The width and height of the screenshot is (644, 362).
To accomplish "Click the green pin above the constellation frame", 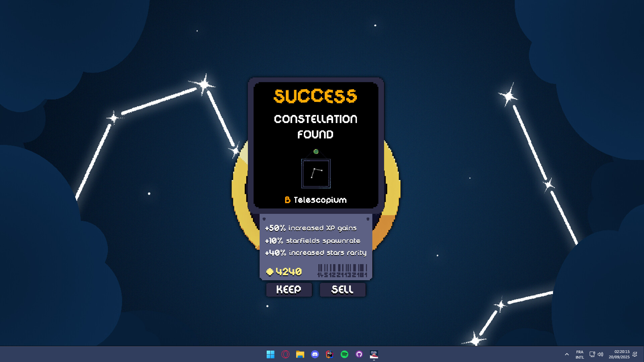I will click(316, 152).
